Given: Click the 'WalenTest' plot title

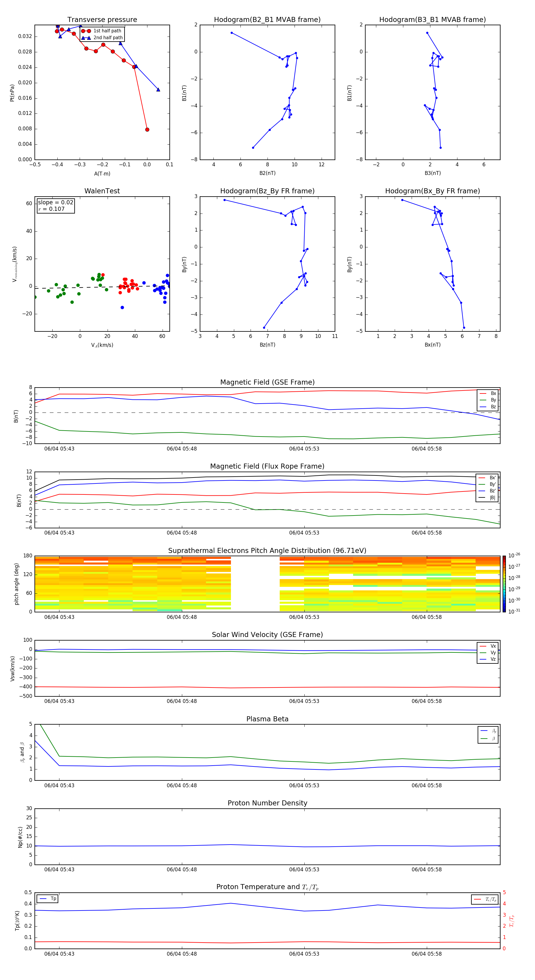Looking at the screenshot, I should coord(102,191).
